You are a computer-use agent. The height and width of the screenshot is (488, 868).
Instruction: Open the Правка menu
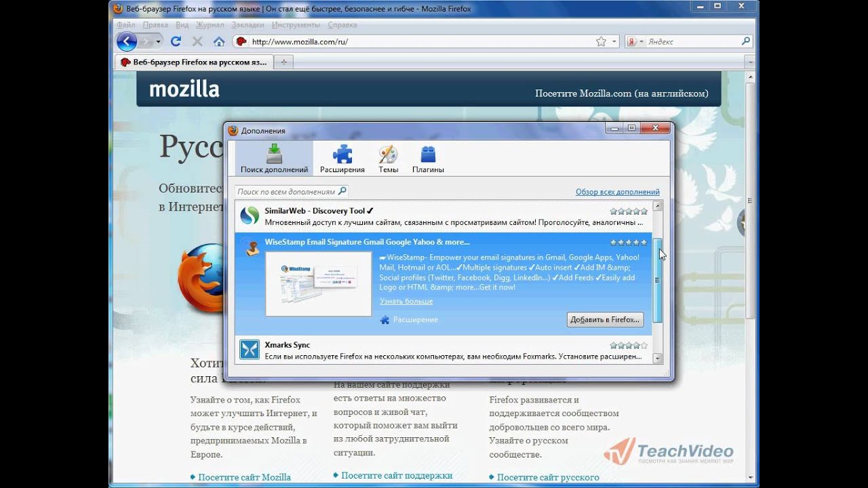click(x=155, y=25)
